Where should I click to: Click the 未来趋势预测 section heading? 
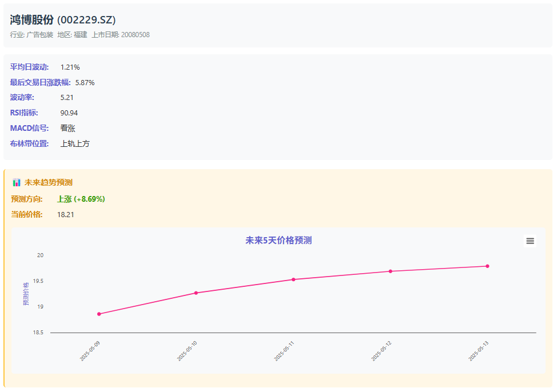pyautogui.click(x=48, y=182)
